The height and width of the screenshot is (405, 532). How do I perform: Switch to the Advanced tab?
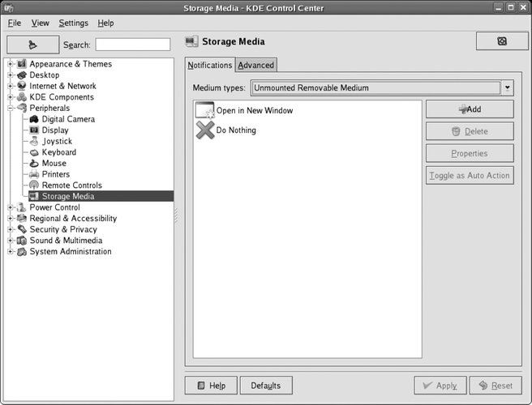(255, 66)
